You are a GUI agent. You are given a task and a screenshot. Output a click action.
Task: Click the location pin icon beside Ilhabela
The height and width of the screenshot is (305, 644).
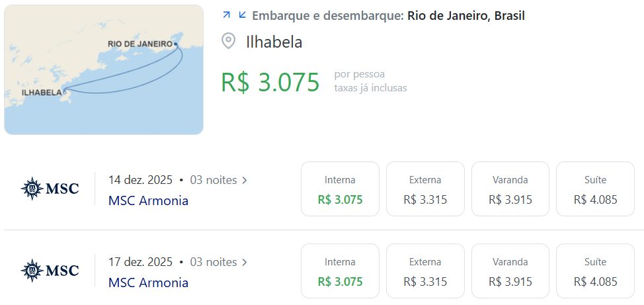point(228,42)
